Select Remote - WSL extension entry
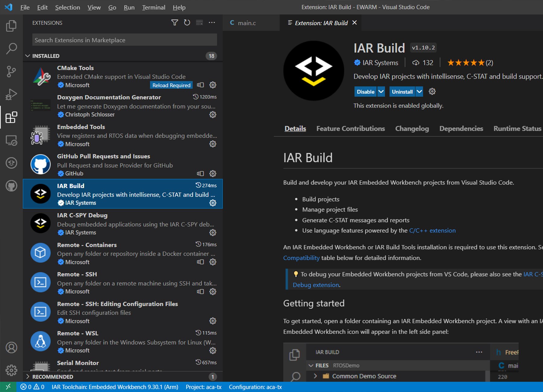The height and width of the screenshot is (392, 543). click(123, 342)
